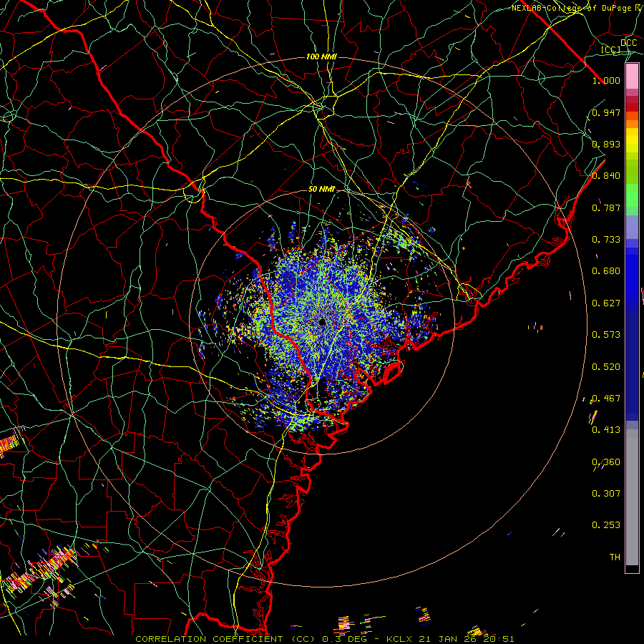The height and width of the screenshot is (644, 644).
Task: Click the "100 NMI" range ring label
Action: 321,57
